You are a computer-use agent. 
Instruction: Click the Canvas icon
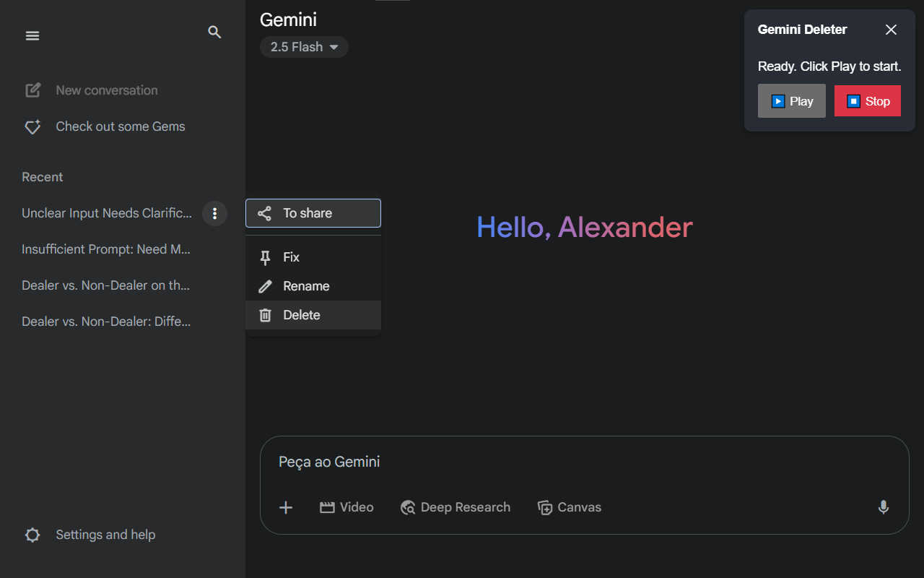click(x=545, y=507)
